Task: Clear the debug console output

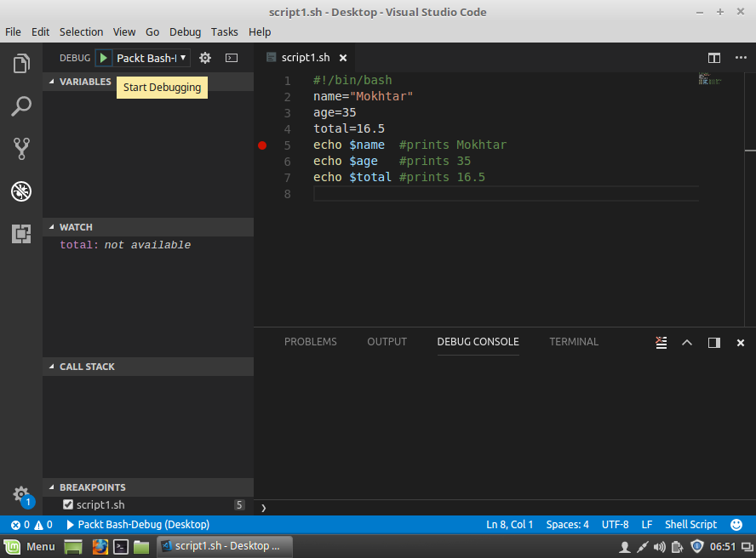Action: [x=661, y=342]
